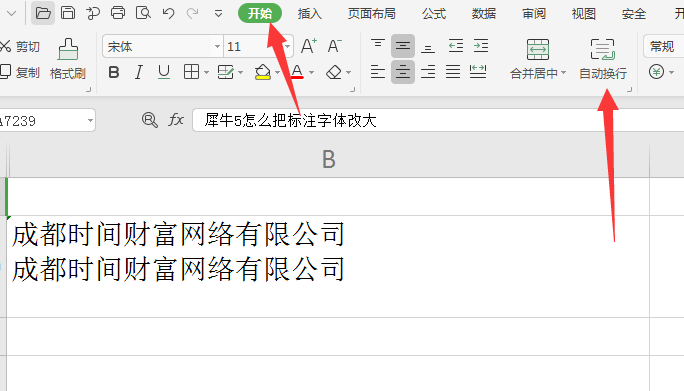Expand the Borders dropdown arrow
This screenshot has height=391, width=684.
[x=206, y=72]
